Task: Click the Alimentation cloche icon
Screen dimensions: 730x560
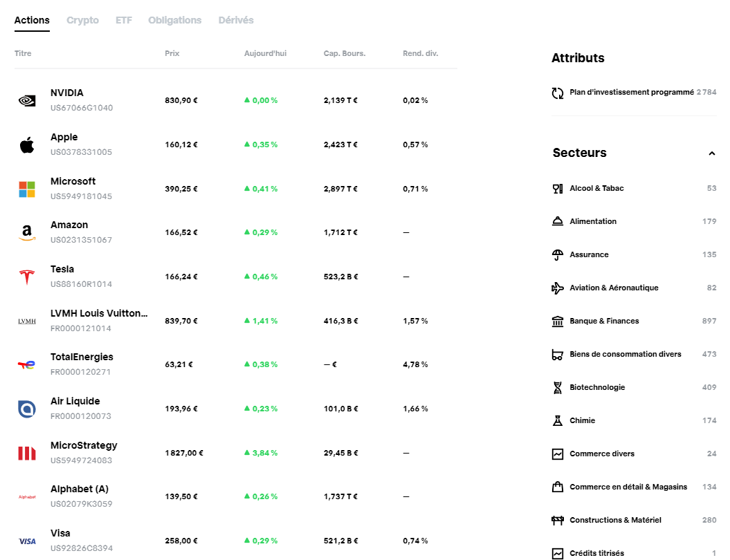Action: [x=557, y=221]
